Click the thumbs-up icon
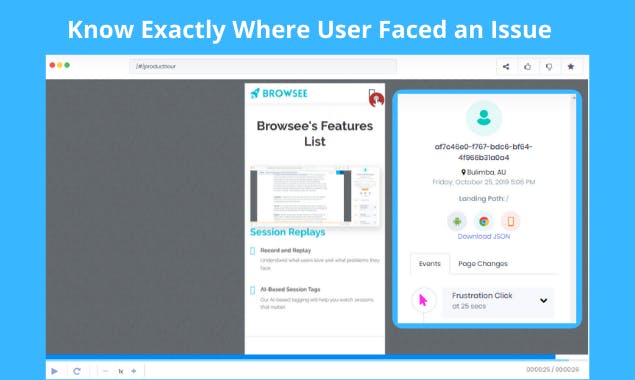The height and width of the screenshot is (380, 635). pos(527,67)
